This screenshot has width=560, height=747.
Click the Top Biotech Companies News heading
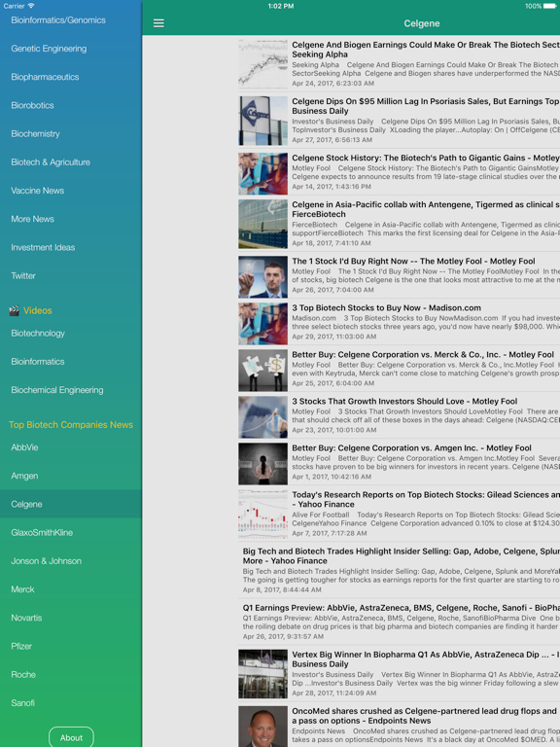71,424
